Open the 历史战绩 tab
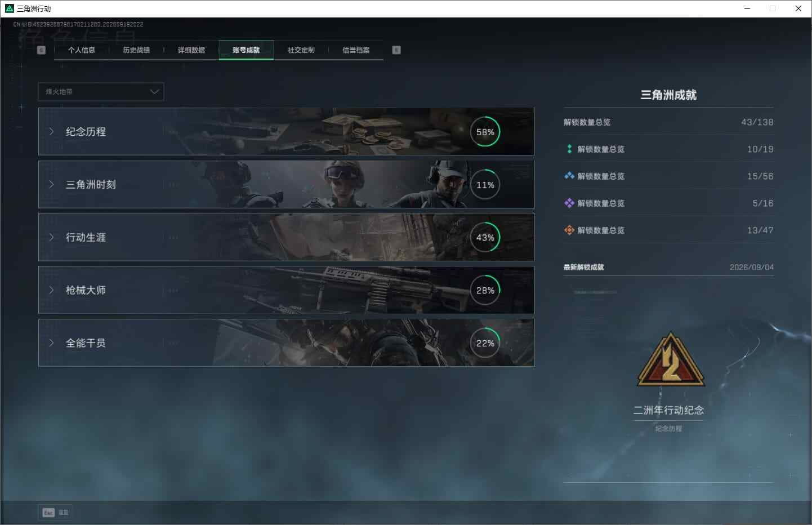The width and height of the screenshot is (812, 525). point(136,50)
